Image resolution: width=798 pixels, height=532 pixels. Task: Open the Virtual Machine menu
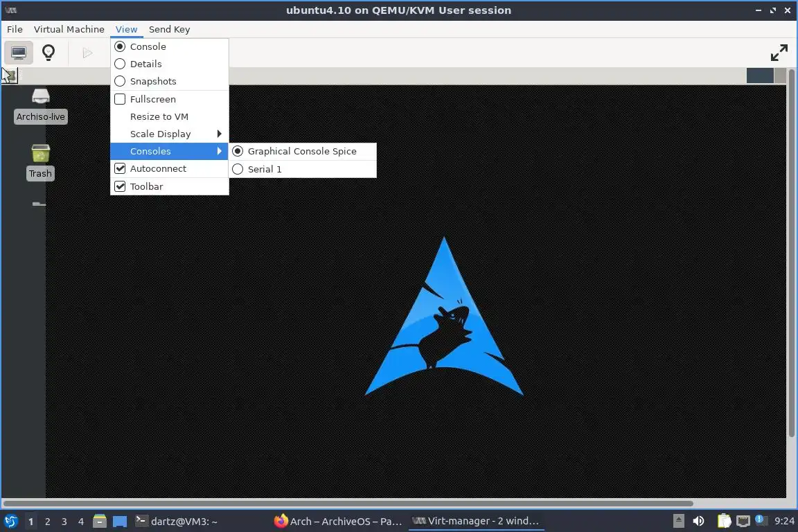[x=69, y=29]
